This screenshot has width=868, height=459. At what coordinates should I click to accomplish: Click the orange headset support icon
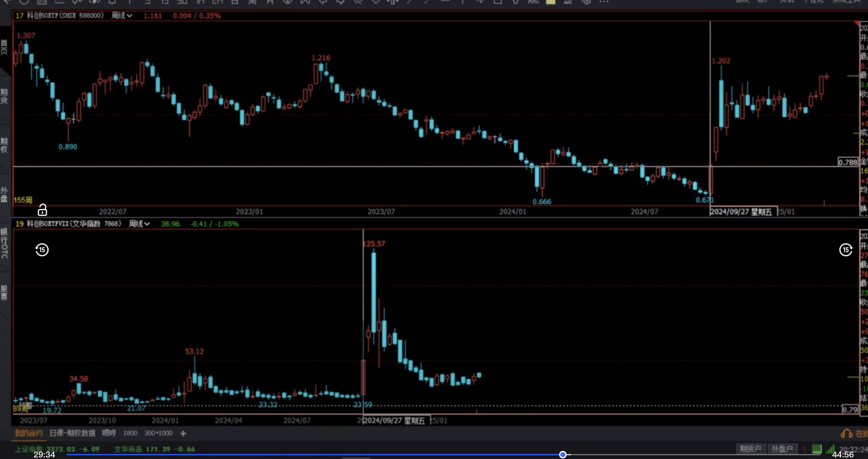pyautogui.click(x=846, y=433)
